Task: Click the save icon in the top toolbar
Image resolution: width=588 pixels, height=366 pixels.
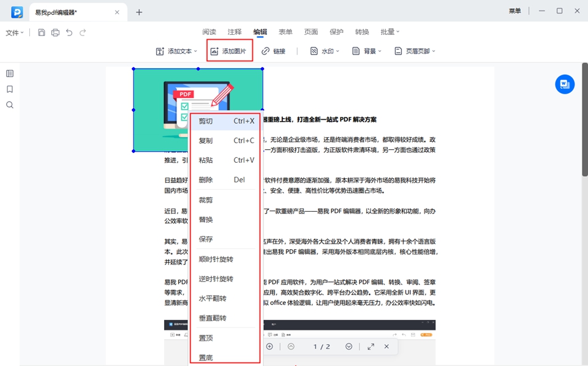Action: tap(42, 32)
